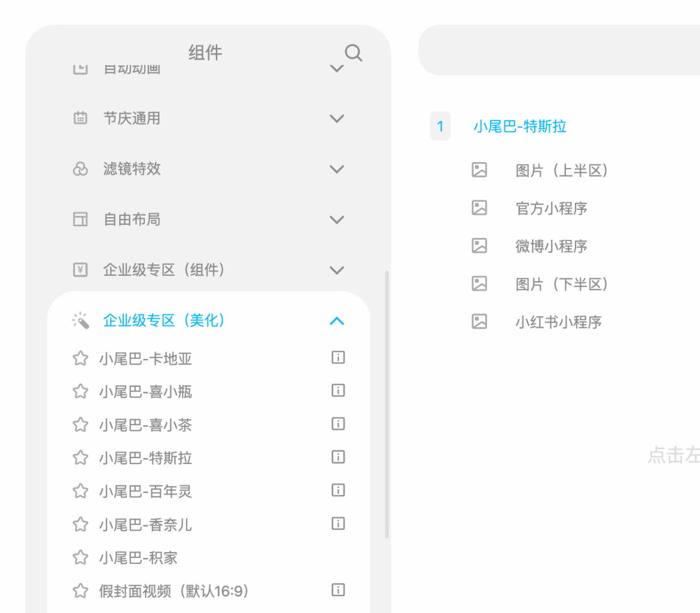Click image icon beside 小红书小程序
Image resolution: width=700 pixels, height=613 pixels.
[479, 321]
